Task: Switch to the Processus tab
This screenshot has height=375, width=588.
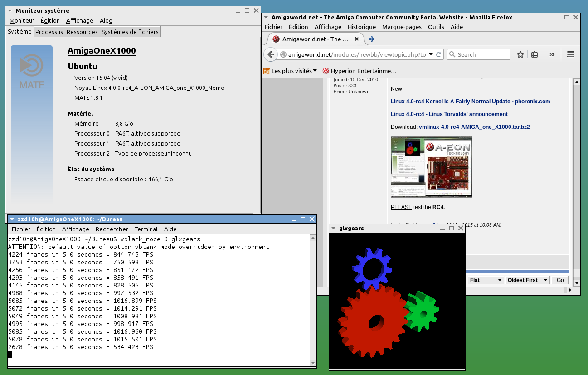Action: pyautogui.click(x=49, y=32)
